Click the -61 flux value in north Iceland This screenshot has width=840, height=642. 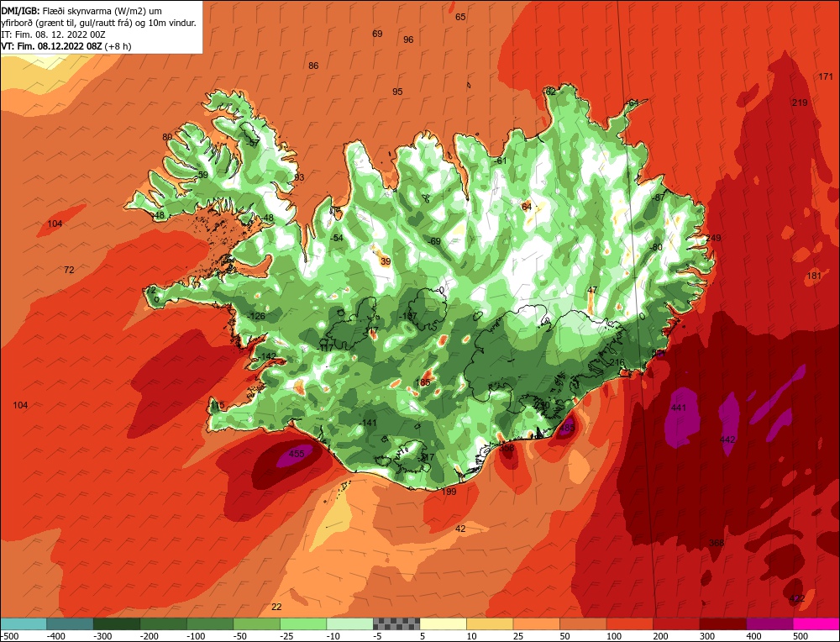(x=499, y=160)
